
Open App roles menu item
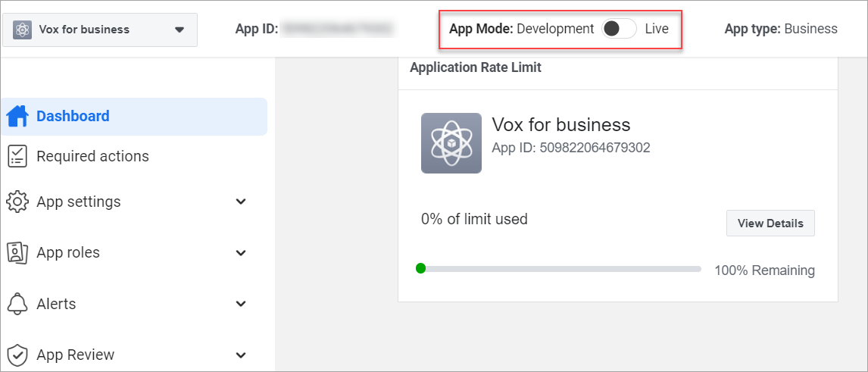68,253
